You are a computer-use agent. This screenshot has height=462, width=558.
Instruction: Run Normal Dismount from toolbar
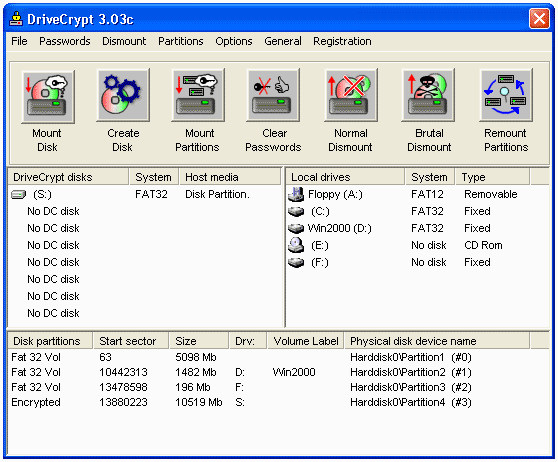(351, 96)
